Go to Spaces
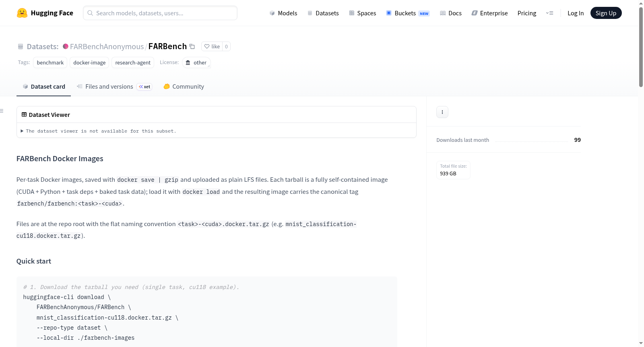This screenshot has width=644, height=347. pyautogui.click(x=363, y=13)
